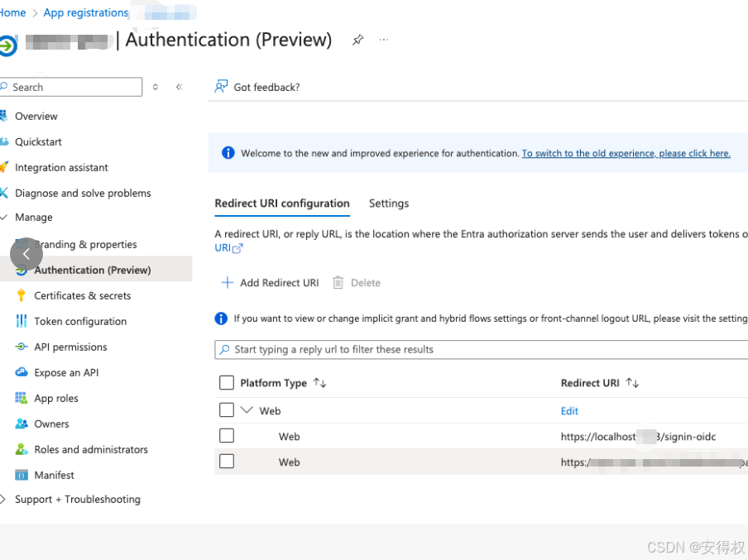Image resolution: width=748 pixels, height=560 pixels.
Task: Pin the Authentication (Preview) blade
Action: coord(357,40)
